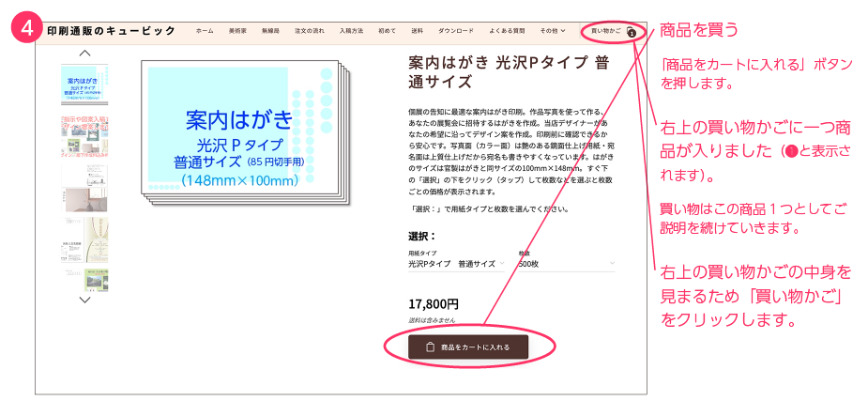The height and width of the screenshot is (416, 868).
Task: Select the second thumbnail with red text
Action: [x=84, y=137]
